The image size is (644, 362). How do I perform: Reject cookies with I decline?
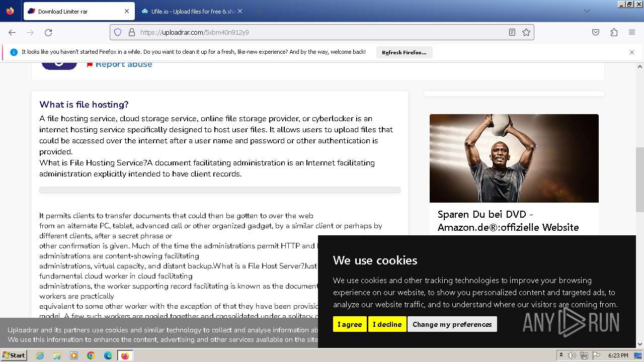(387, 324)
